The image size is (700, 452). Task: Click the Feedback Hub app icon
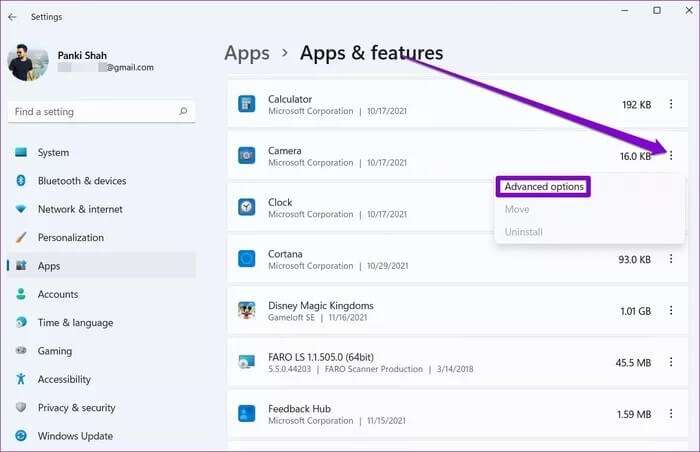(246, 413)
